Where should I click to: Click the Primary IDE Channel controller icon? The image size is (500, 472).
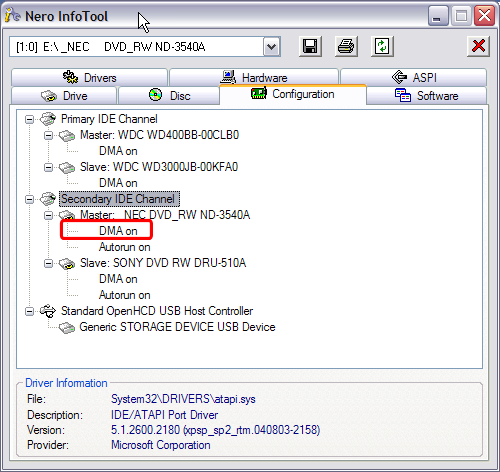[48, 119]
